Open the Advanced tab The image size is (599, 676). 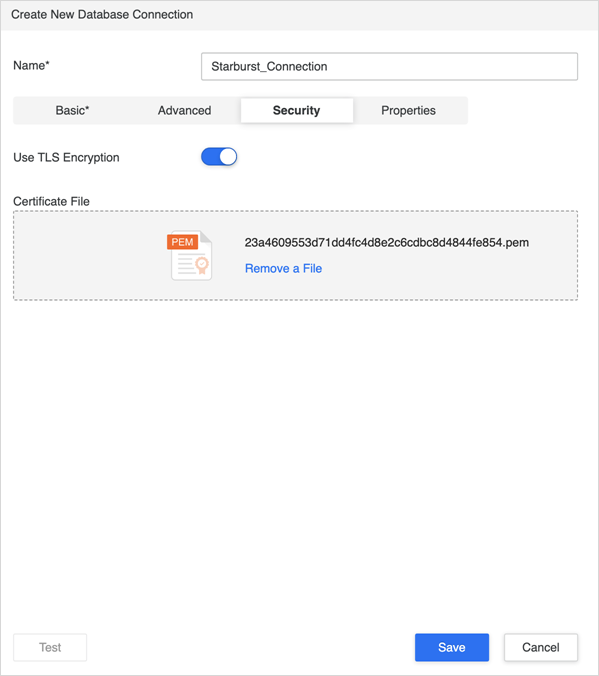pyautogui.click(x=184, y=110)
